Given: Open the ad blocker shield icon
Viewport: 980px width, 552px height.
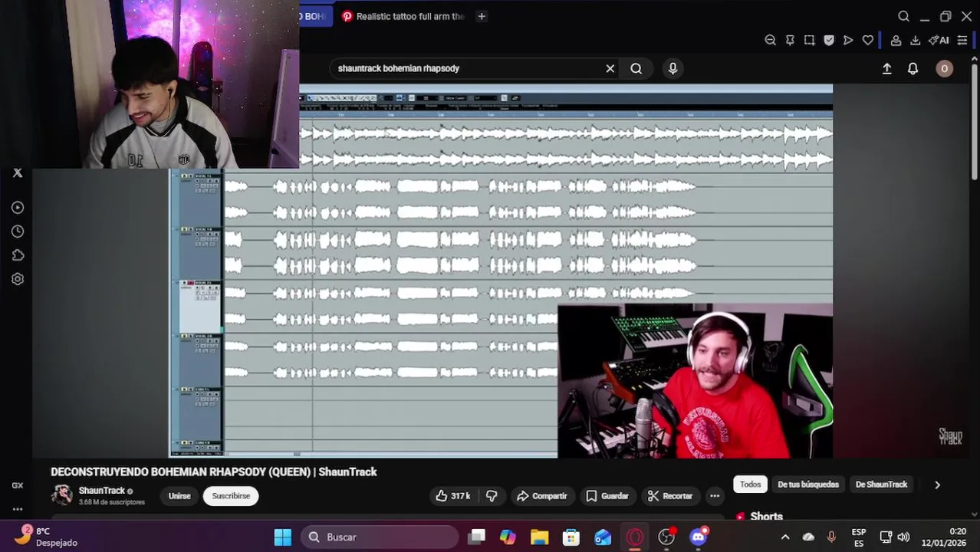Looking at the screenshot, I should click(x=829, y=41).
